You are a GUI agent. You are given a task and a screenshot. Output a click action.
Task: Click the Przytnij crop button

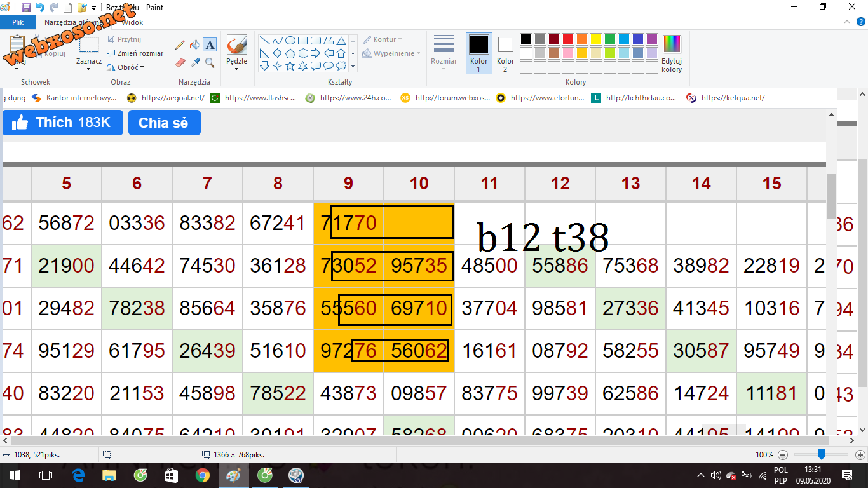pyautogui.click(x=124, y=39)
